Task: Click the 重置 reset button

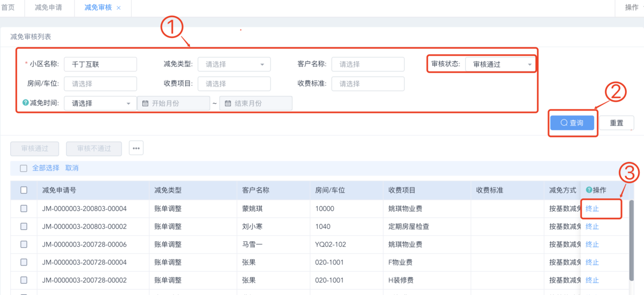Action: pos(617,123)
